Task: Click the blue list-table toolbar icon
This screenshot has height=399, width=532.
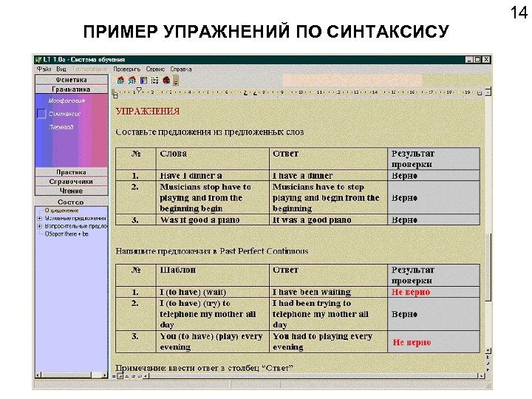Action: (144, 81)
